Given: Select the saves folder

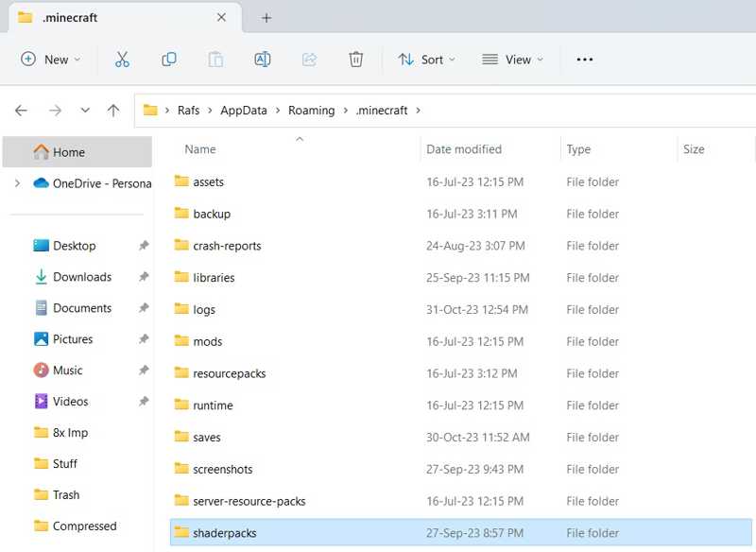Looking at the screenshot, I should pyautogui.click(x=461, y=438).
